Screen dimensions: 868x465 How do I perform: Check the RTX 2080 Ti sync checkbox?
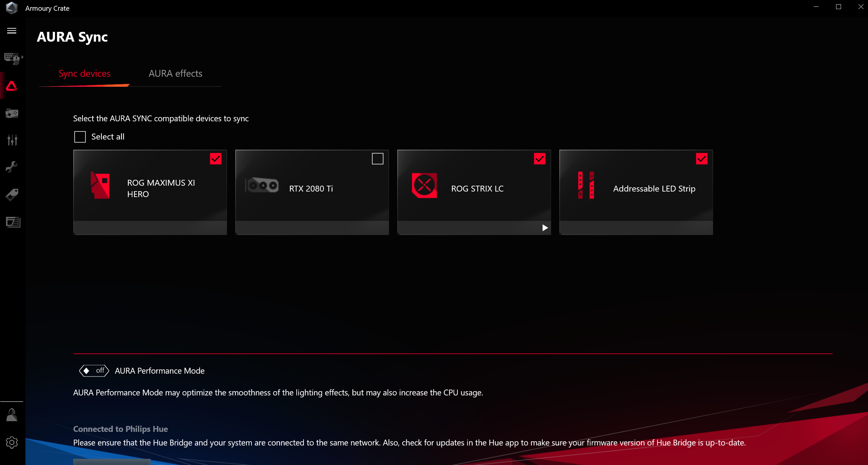378,159
